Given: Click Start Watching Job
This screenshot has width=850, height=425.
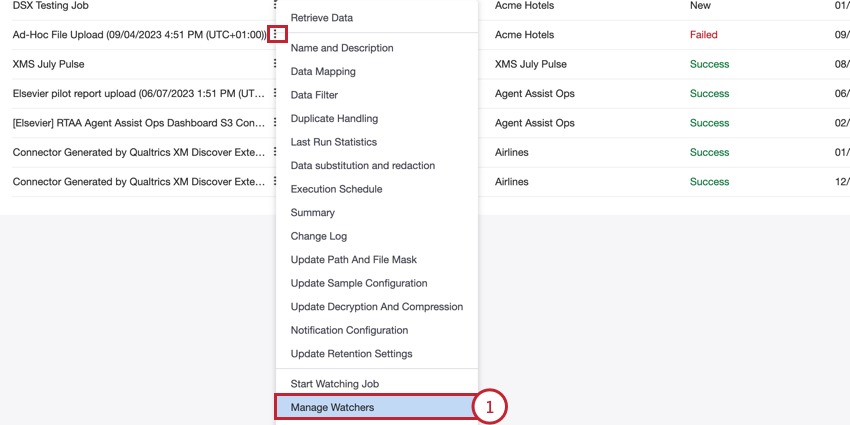Looking at the screenshot, I should coord(334,383).
